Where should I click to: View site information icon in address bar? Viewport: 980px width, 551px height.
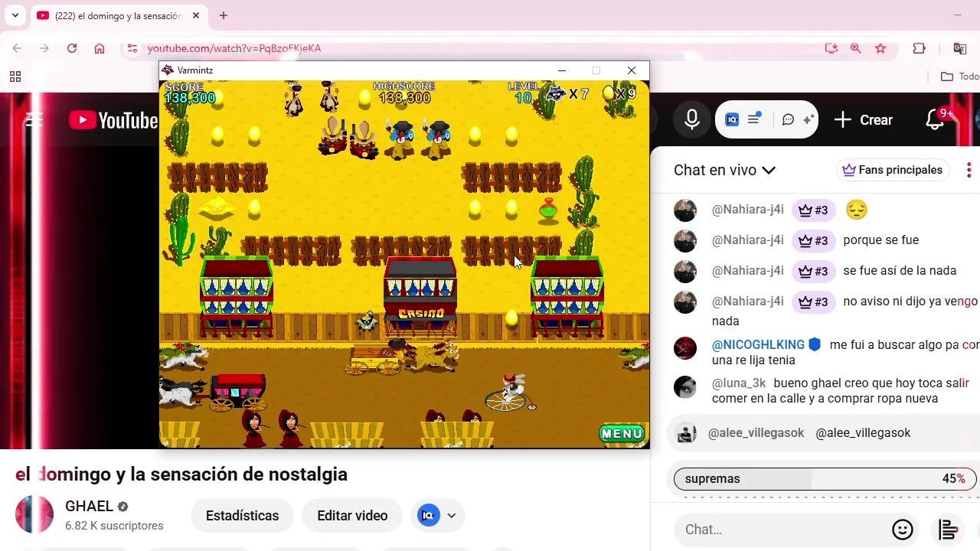(x=132, y=48)
